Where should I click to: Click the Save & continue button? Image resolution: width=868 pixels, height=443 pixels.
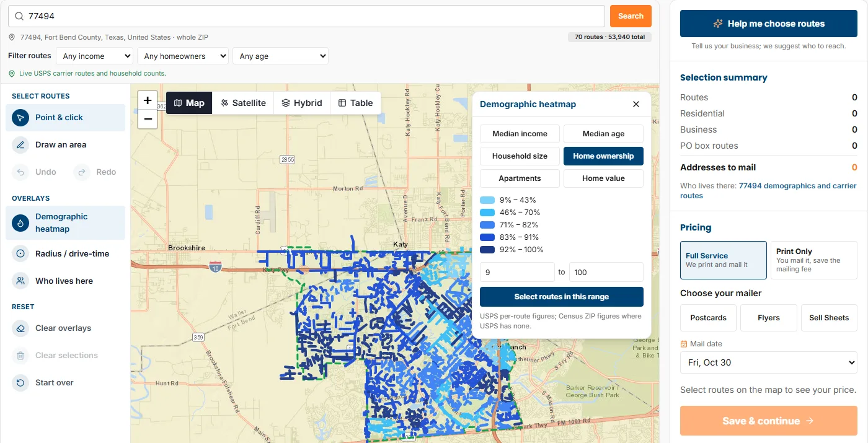click(x=769, y=421)
